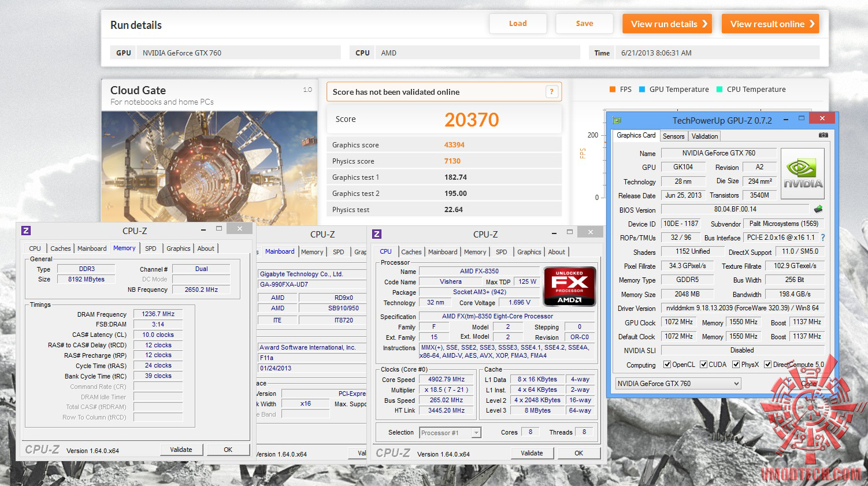Click the Core Voltage value 1.696 V
Screen dimensions: 868x486
[520, 302]
